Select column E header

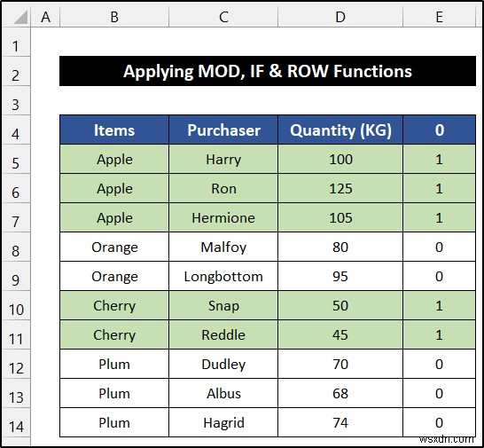click(440, 17)
